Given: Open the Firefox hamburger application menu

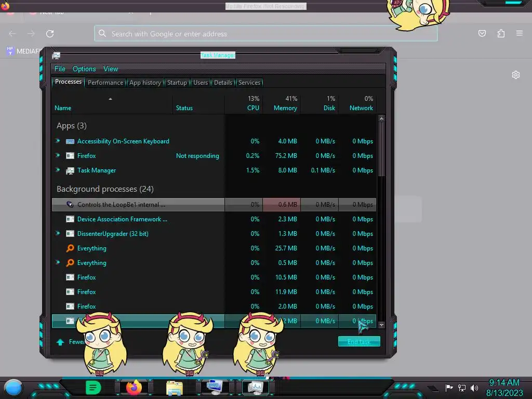Looking at the screenshot, I should click(520, 33).
